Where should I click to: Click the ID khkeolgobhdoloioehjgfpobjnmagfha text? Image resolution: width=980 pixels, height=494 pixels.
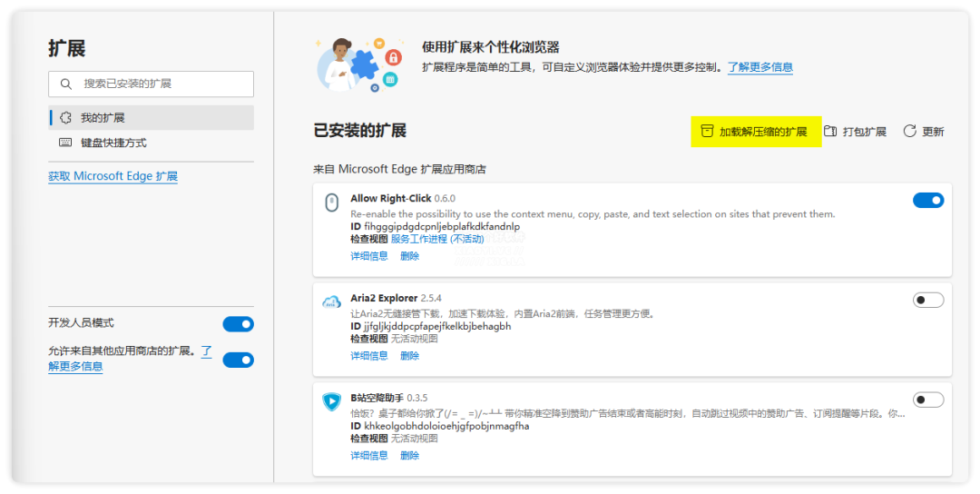tap(440, 427)
